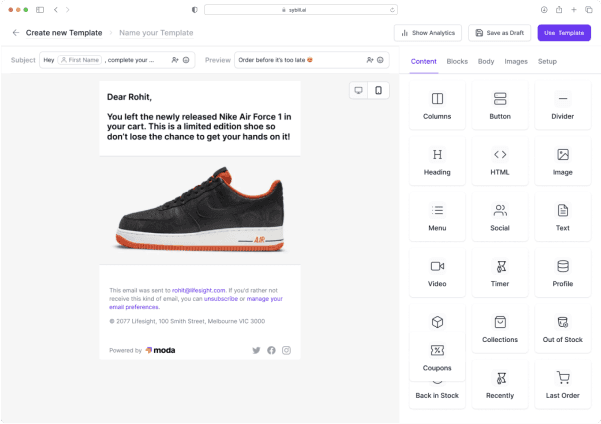Click the moda logo in footer
The height and width of the screenshot is (424, 601).
[160, 350]
